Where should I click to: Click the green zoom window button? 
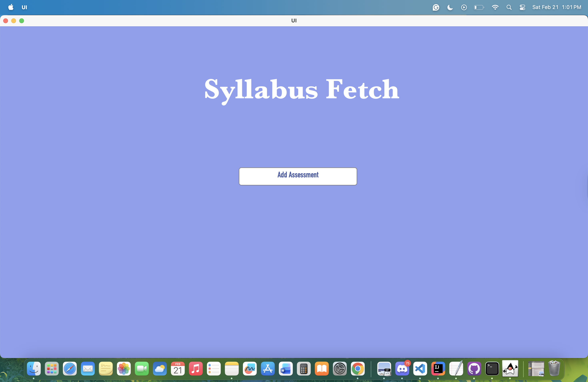point(21,21)
